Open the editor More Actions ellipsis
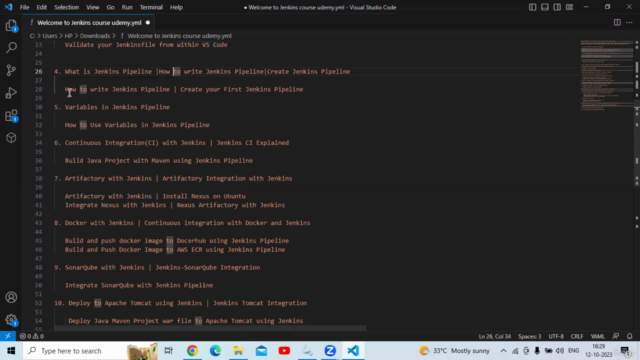This screenshot has width=640, height=360. [x=629, y=22]
